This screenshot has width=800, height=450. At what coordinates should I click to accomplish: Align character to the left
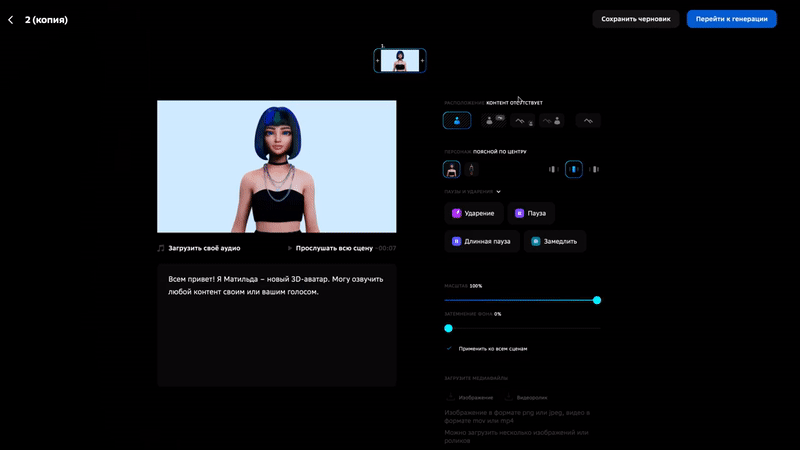coord(554,169)
